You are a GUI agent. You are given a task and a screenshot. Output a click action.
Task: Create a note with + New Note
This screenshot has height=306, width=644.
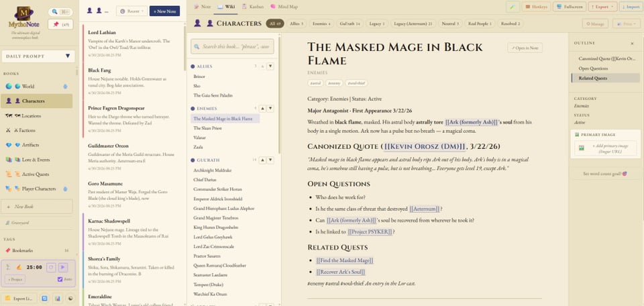point(164,11)
